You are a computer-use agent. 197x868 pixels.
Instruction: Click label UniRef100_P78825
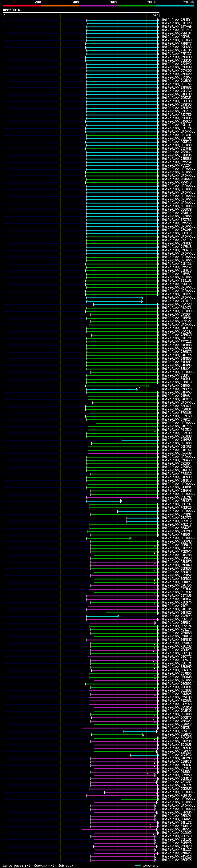tap(176, 474)
